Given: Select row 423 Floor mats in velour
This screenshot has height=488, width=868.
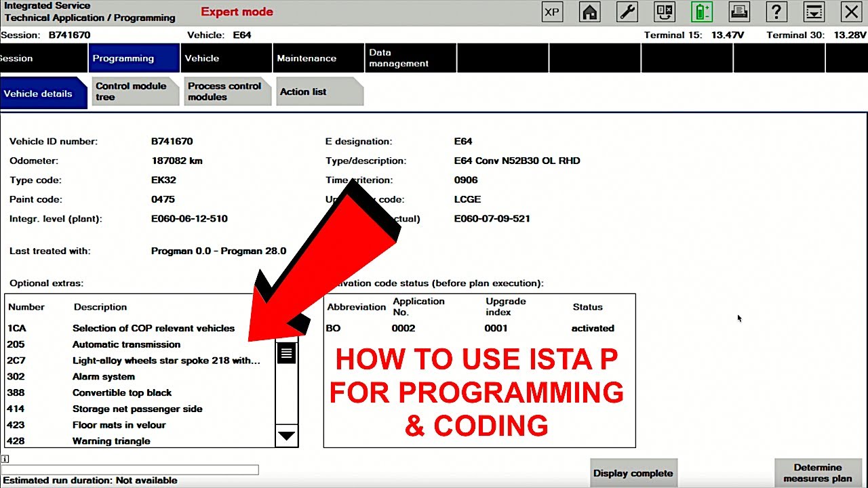Looking at the screenshot, I should (140, 425).
